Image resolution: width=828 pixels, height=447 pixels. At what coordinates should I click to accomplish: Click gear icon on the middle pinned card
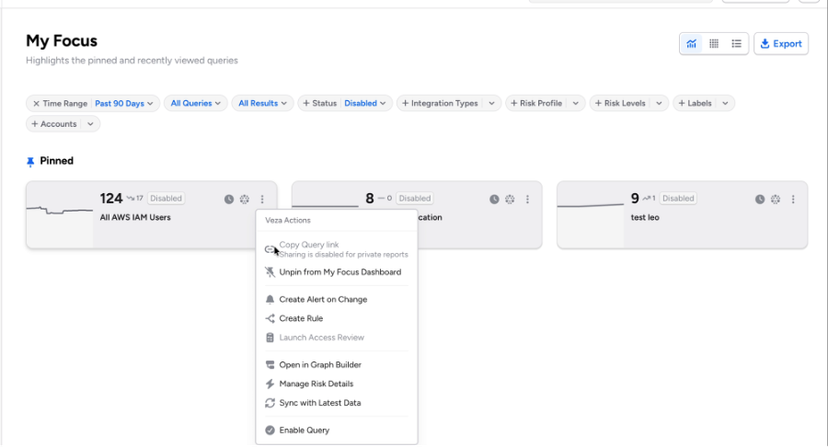click(510, 199)
